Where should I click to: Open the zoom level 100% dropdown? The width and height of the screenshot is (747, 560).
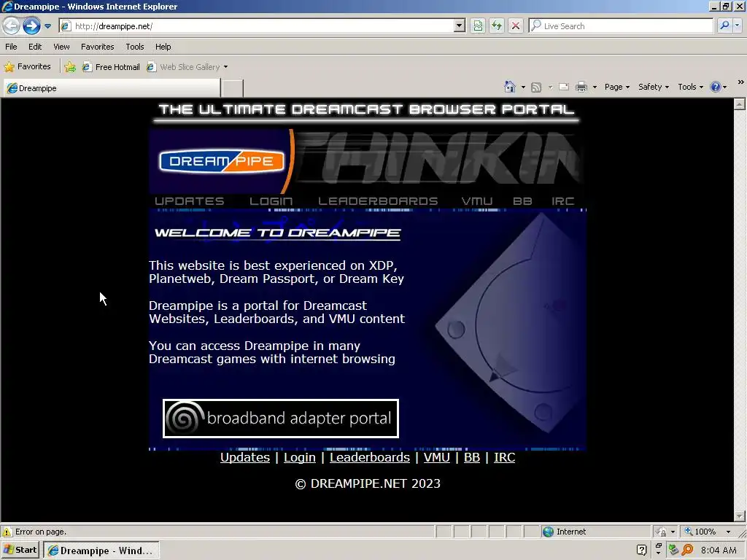[729, 532]
